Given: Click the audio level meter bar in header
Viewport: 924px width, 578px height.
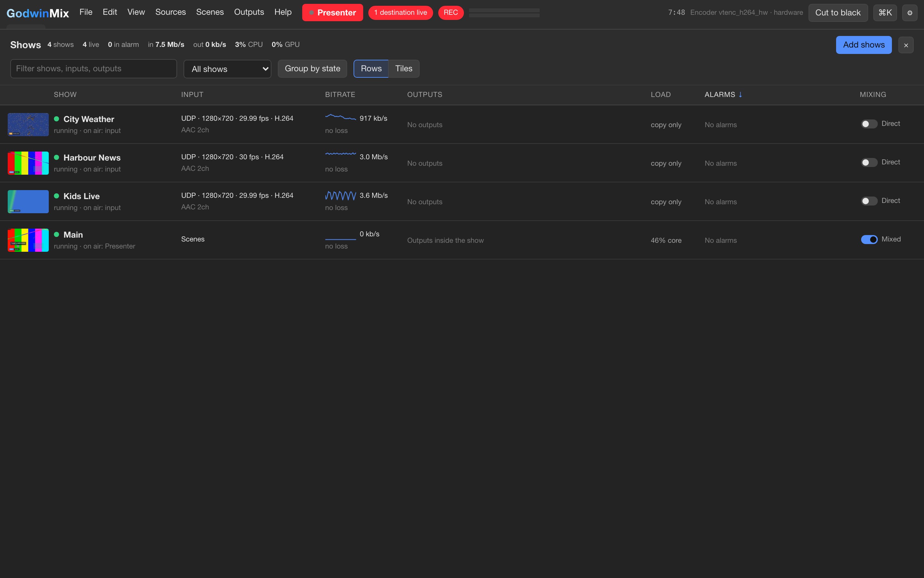Looking at the screenshot, I should (504, 13).
